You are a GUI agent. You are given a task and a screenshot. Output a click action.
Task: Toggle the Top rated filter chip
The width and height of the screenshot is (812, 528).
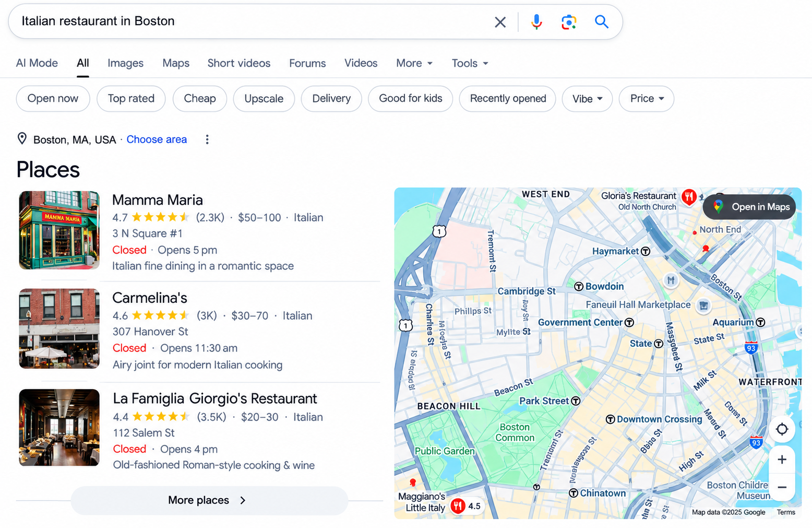coord(131,99)
